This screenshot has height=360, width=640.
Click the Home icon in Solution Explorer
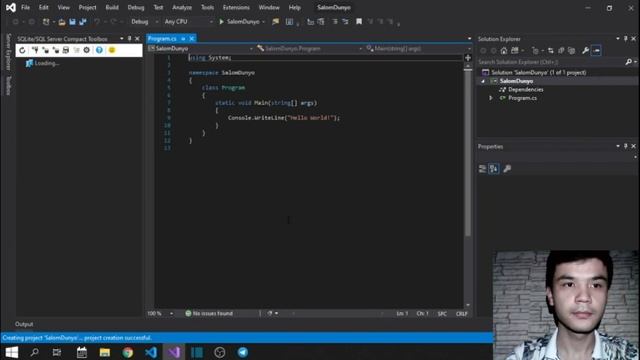504,51
